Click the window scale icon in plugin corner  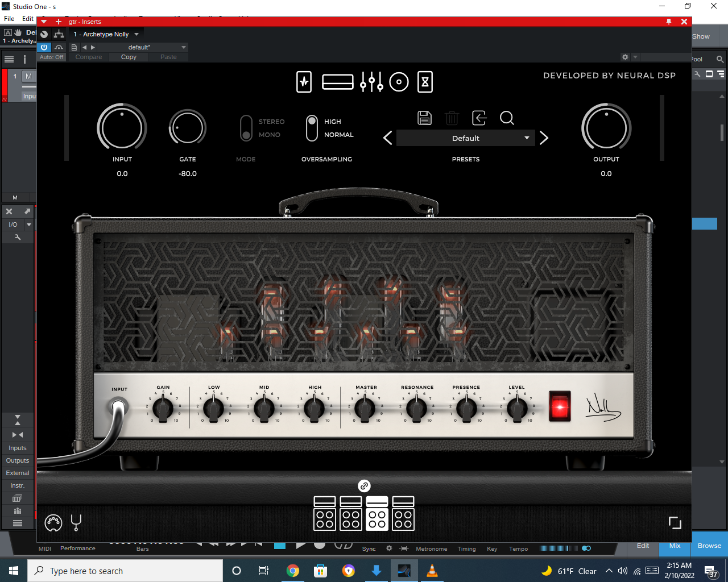(x=675, y=522)
